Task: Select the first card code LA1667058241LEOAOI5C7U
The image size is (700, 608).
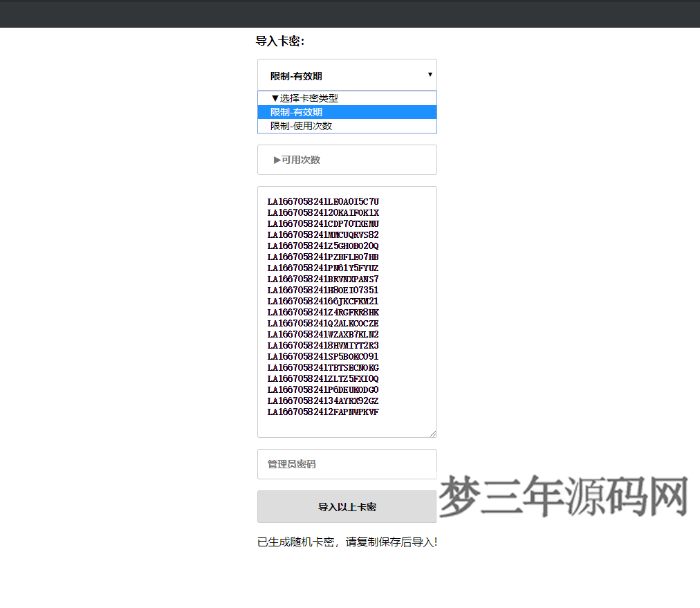Action: pyautogui.click(x=322, y=201)
